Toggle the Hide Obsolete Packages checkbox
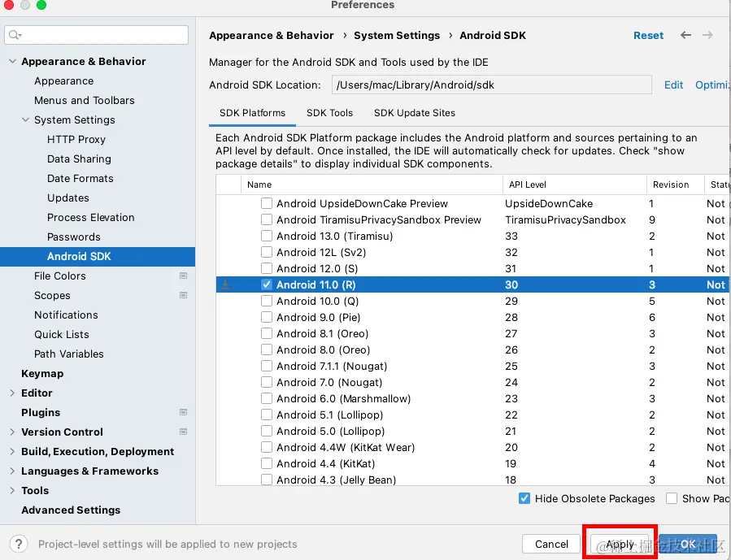Image resolution: width=731 pixels, height=560 pixels. click(x=524, y=498)
